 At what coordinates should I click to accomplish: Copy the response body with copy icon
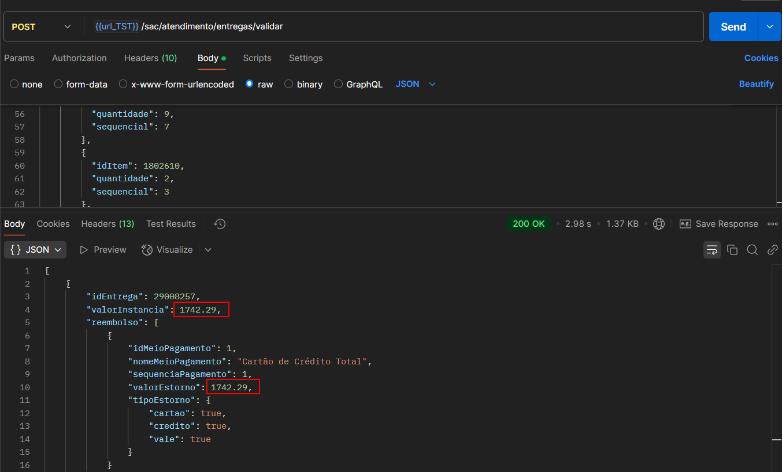[732, 249]
